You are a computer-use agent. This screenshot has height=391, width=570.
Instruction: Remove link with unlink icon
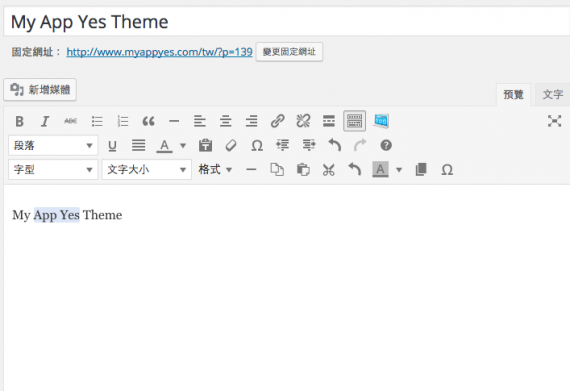click(303, 121)
